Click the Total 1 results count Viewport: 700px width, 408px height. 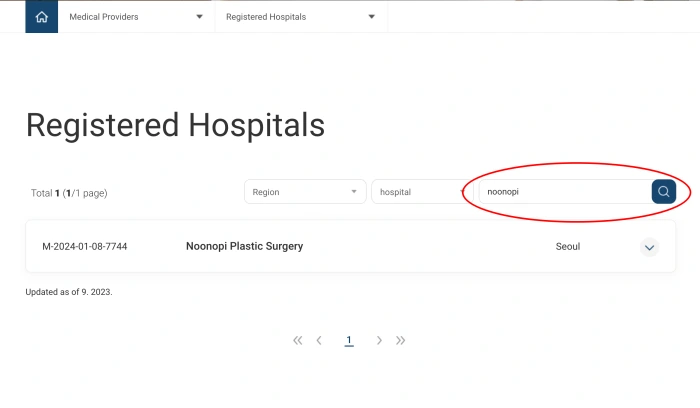point(69,193)
